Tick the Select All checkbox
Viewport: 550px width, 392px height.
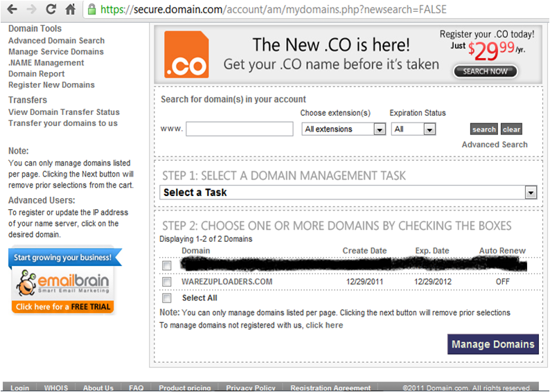tap(167, 298)
